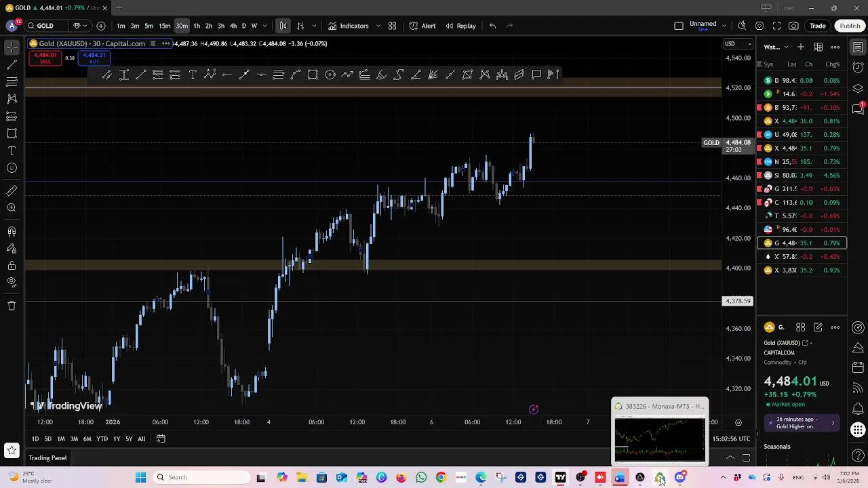Expand the Indicators favorites dropdown arrow

pyautogui.click(x=378, y=26)
